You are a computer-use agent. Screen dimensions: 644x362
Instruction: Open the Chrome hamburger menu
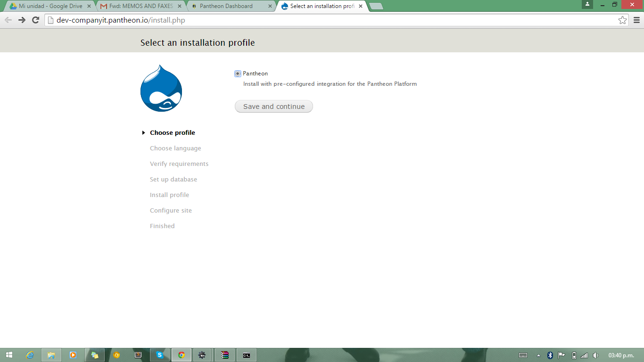point(636,20)
